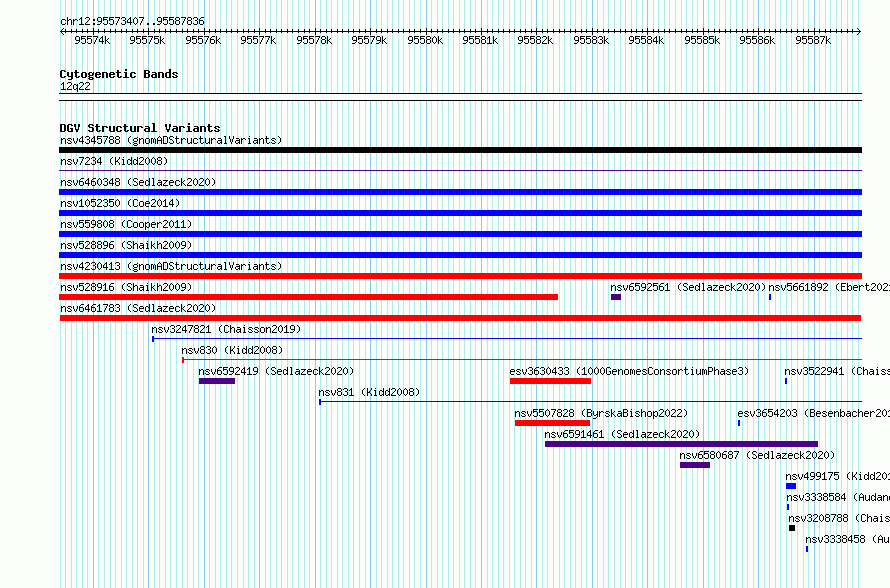890x588 pixels.
Task: Click the Cytogenetic Bands track title
Action: (x=119, y=74)
